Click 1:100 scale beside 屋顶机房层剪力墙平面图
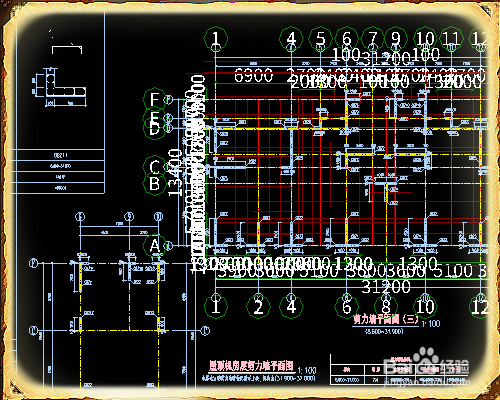The image size is (500, 400). point(307,370)
